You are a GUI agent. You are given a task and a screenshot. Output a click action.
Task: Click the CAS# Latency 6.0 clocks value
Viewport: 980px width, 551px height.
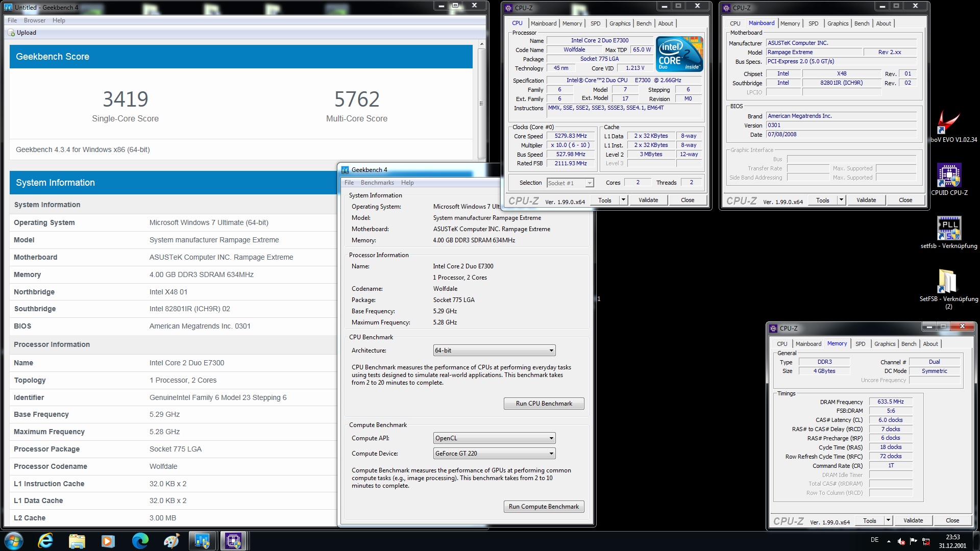point(891,420)
